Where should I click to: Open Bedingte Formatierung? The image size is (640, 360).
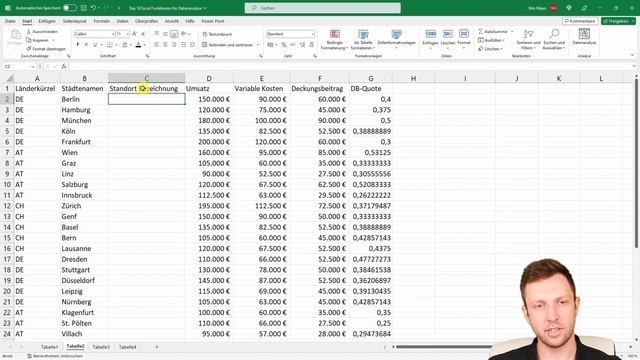click(x=335, y=40)
